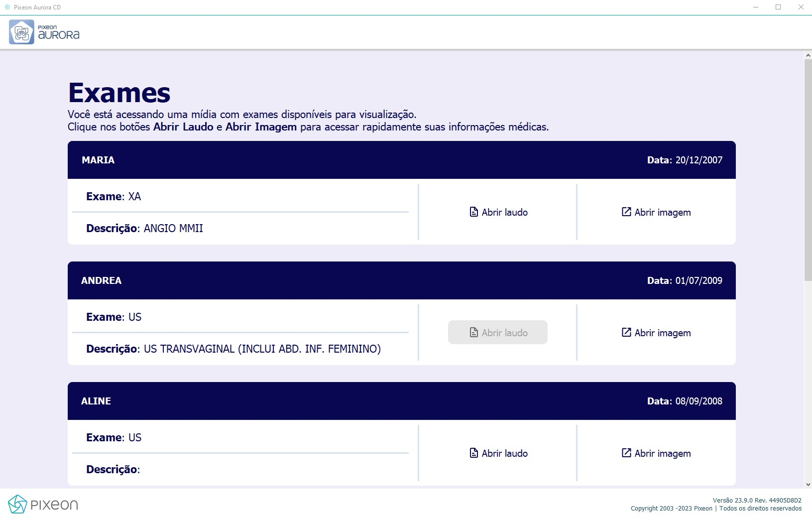Click the date 20/12/2007

(x=698, y=160)
